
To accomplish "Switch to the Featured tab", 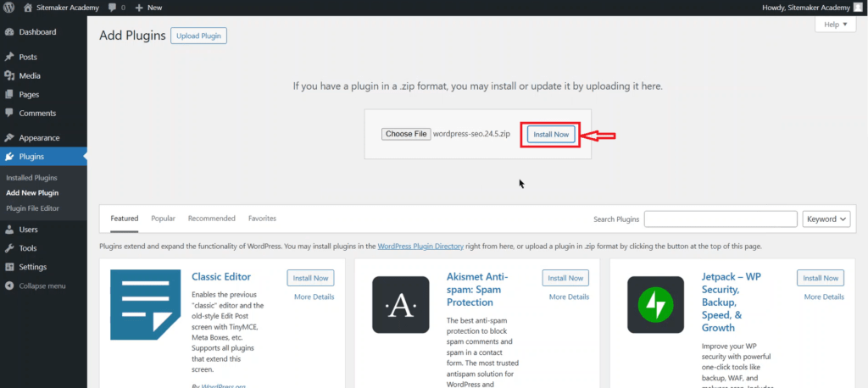I will pos(125,219).
